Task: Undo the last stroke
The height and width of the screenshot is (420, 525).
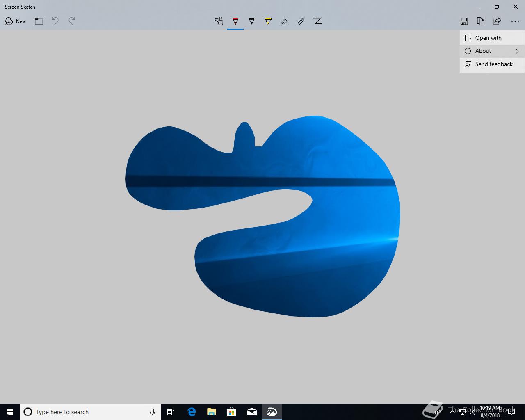Action: click(55, 21)
